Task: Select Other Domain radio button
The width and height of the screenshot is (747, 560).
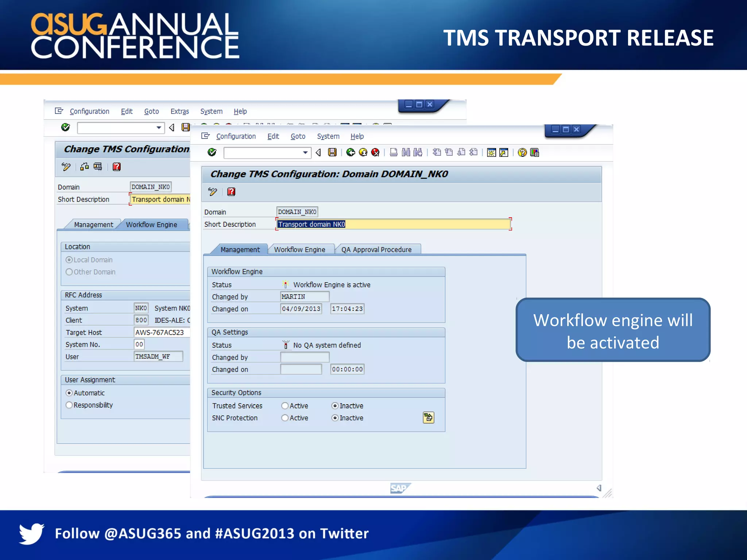Action: point(69,272)
